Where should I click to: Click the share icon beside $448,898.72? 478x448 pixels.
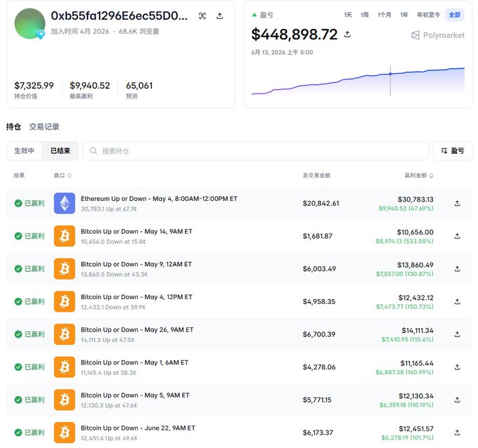[347, 34]
